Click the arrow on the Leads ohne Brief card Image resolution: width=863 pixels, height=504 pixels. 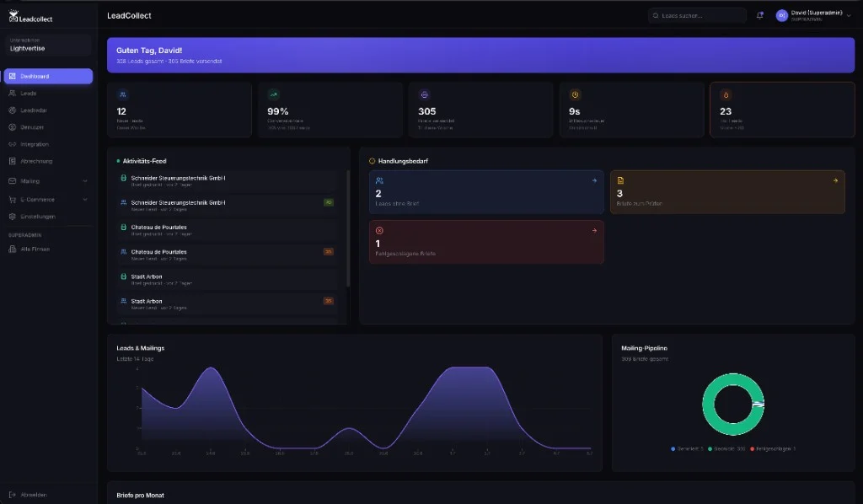point(594,180)
